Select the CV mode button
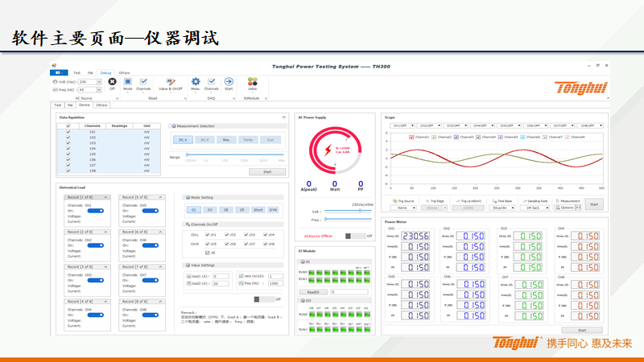 pos(210,210)
